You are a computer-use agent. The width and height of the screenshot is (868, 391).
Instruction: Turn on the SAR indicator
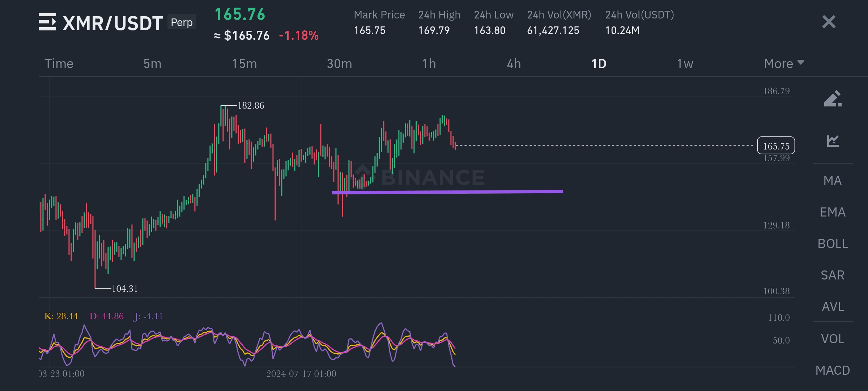click(833, 275)
